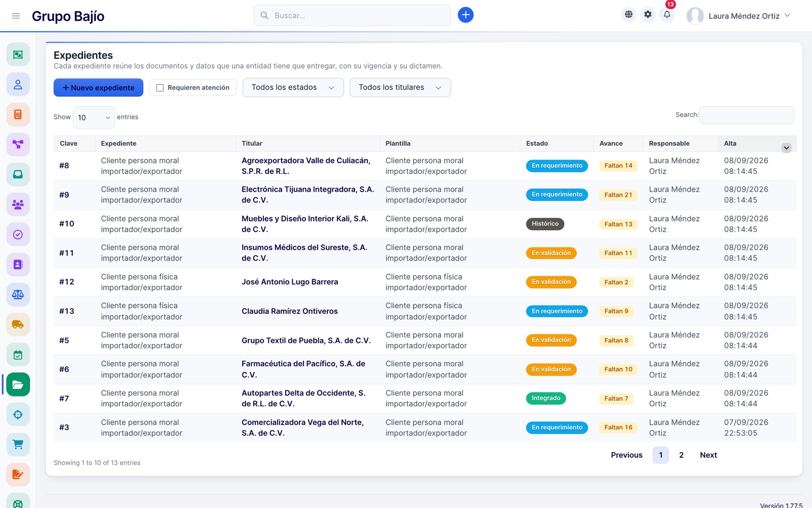Viewport: 812px width, 508px height.
Task: Click the Nuevo expediente button
Action: tap(98, 88)
